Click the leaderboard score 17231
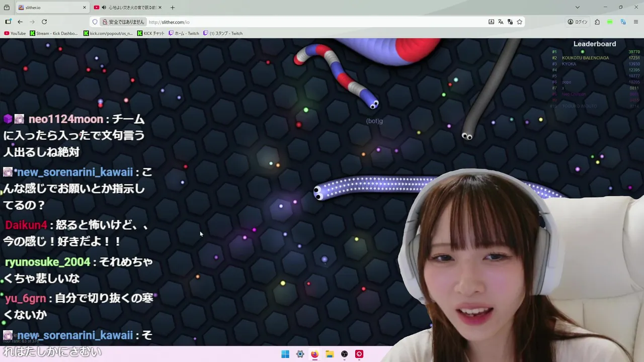This screenshot has width=644, height=362. 634,58
